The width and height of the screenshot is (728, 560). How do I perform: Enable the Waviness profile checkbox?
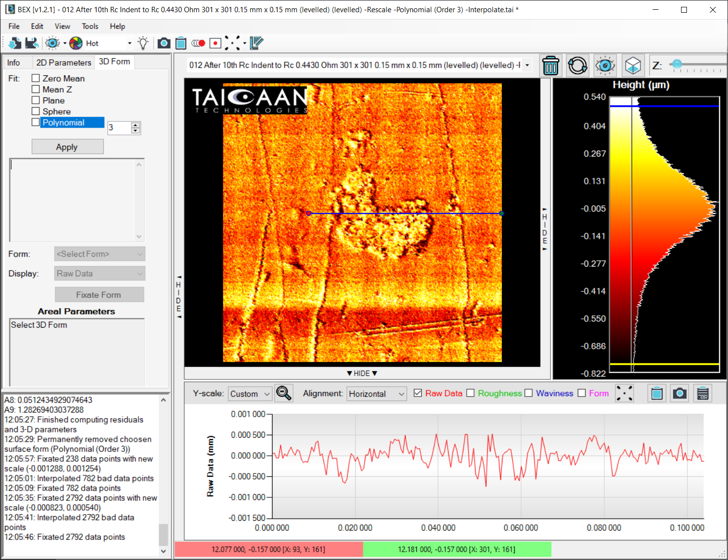point(528,393)
